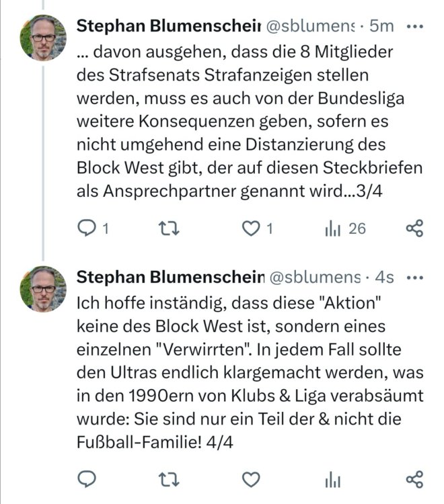Image resolution: width=444 pixels, height=504 pixels.
Task: Open more options for the 4/4 tweet
Action: [417, 277]
